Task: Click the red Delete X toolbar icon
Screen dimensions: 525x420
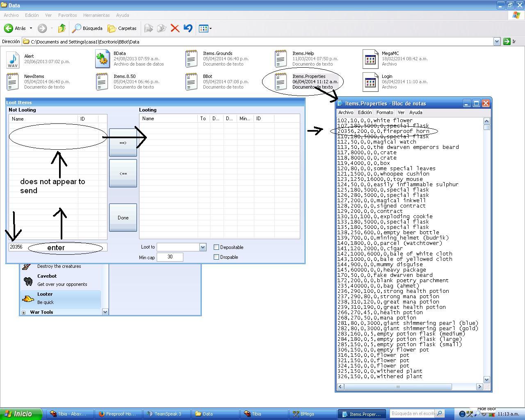Action: click(x=175, y=28)
